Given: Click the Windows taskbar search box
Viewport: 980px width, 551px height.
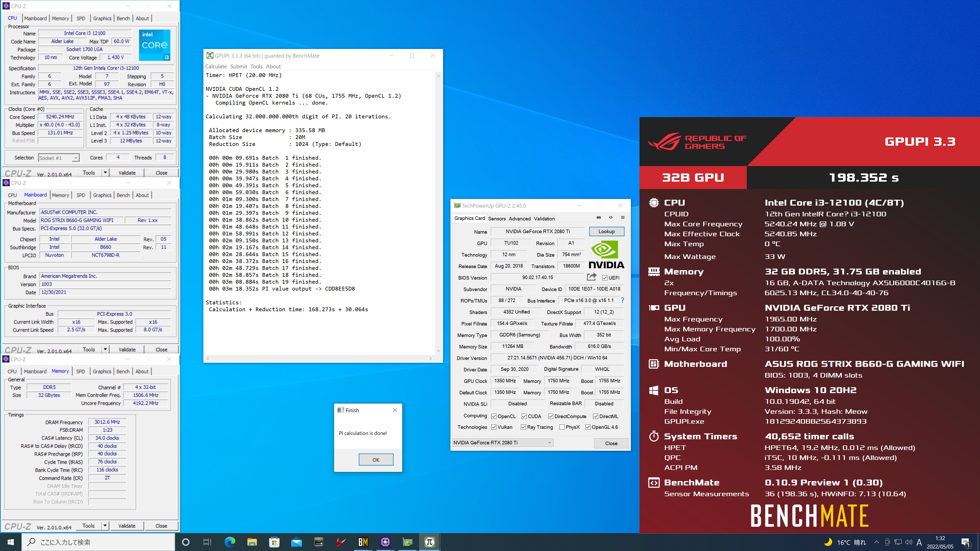Looking at the screenshot, I should 98,542.
